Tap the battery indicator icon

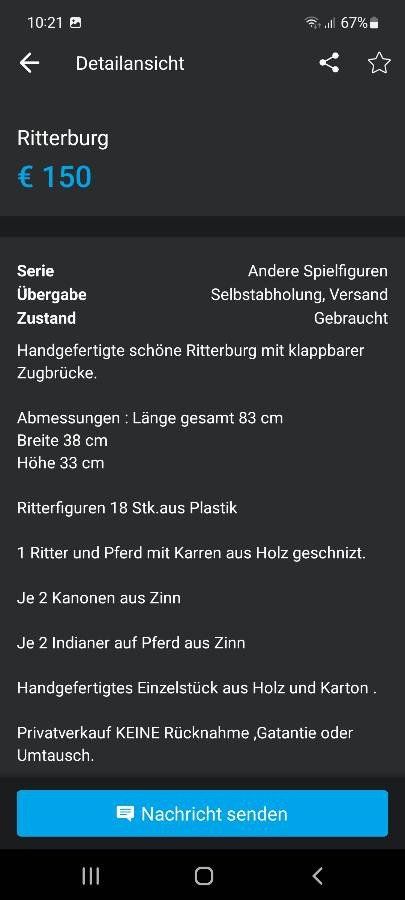[374, 23]
